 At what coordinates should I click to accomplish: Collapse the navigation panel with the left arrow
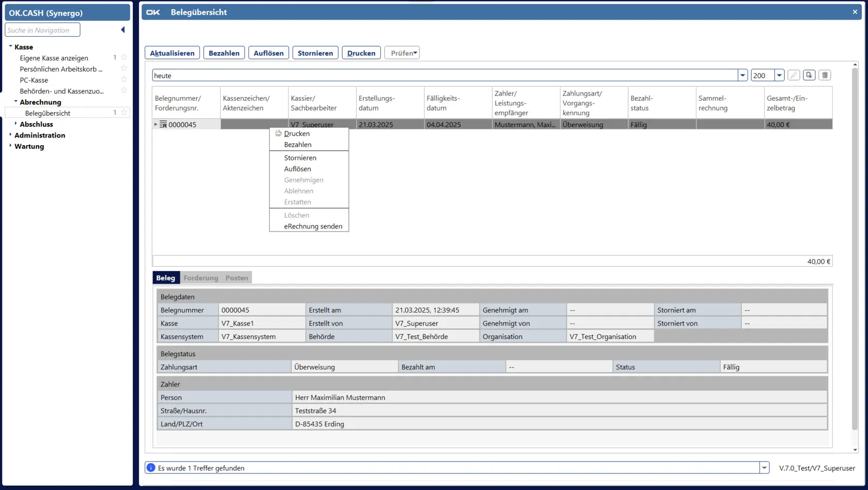click(x=123, y=30)
